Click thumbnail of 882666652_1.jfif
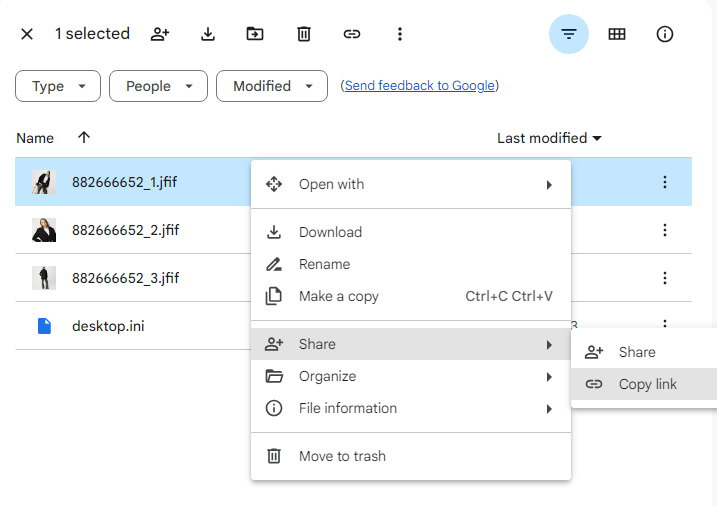717x507 pixels. tap(44, 182)
